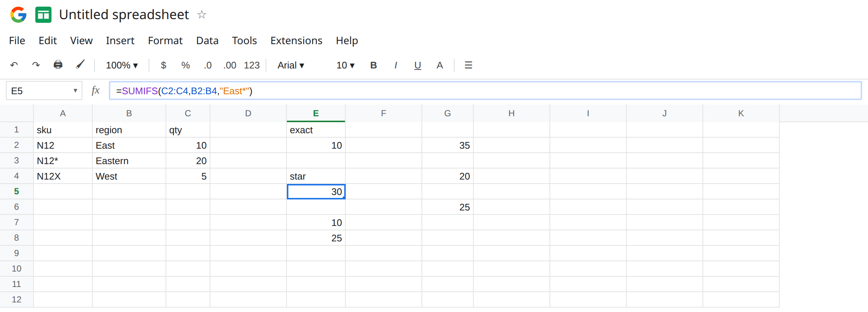Screen dimensions: 868x312
Task: Expand the font size 10 dropdown
Action: pyautogui.click(x=345, y=65)
